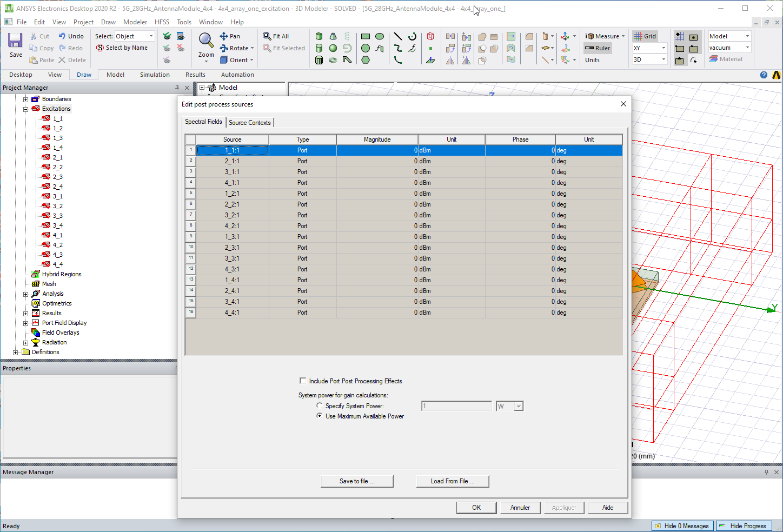Pick the Draw torus icon
This screenshot has height=532, width=783.
pos(333,60)
